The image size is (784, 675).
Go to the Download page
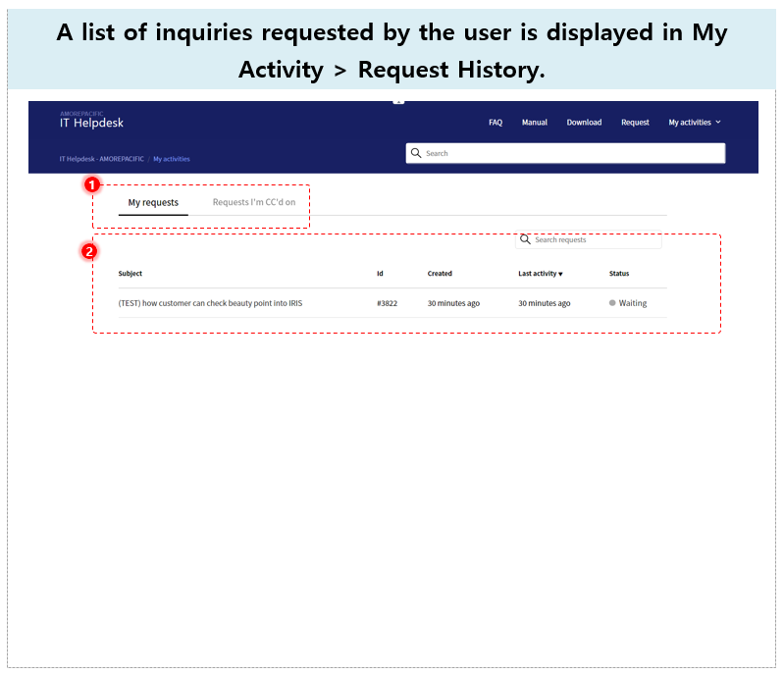click(584, 123)
